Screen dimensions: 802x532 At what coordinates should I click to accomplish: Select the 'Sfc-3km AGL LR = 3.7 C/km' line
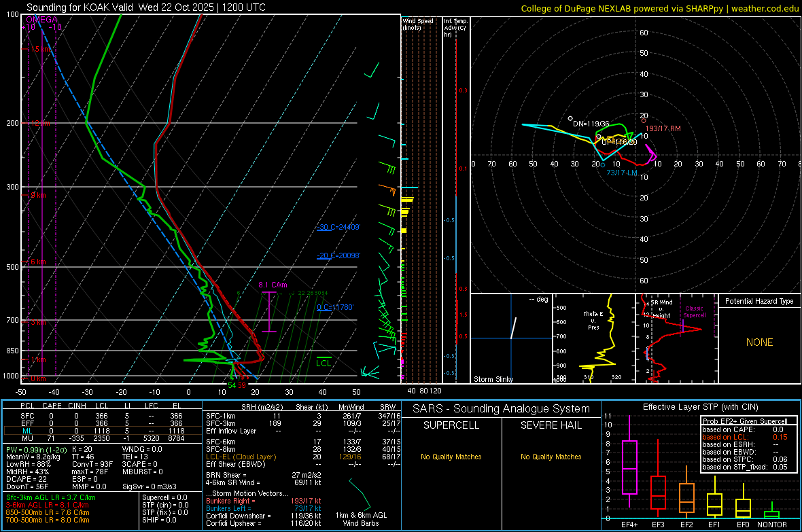click(x=51, y=497)
